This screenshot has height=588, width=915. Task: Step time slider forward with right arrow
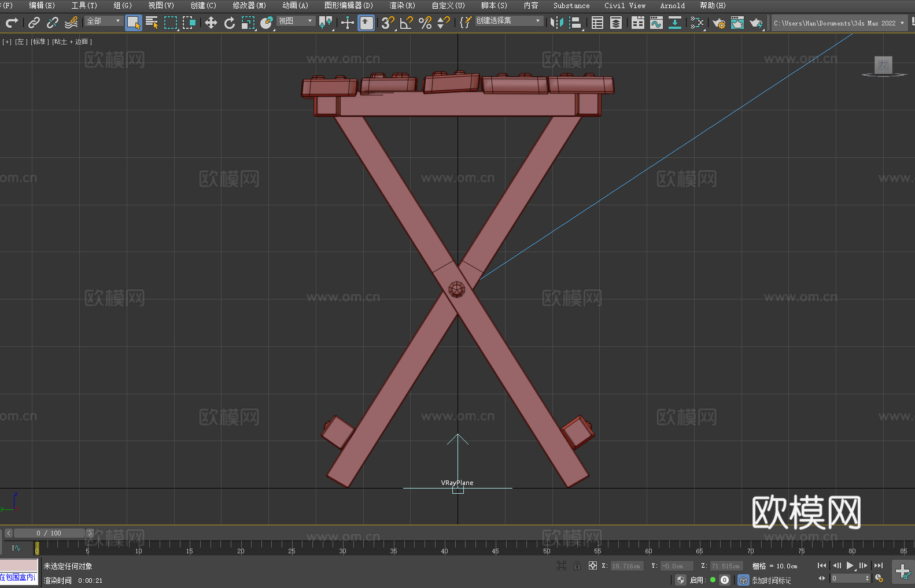point(90,533)
